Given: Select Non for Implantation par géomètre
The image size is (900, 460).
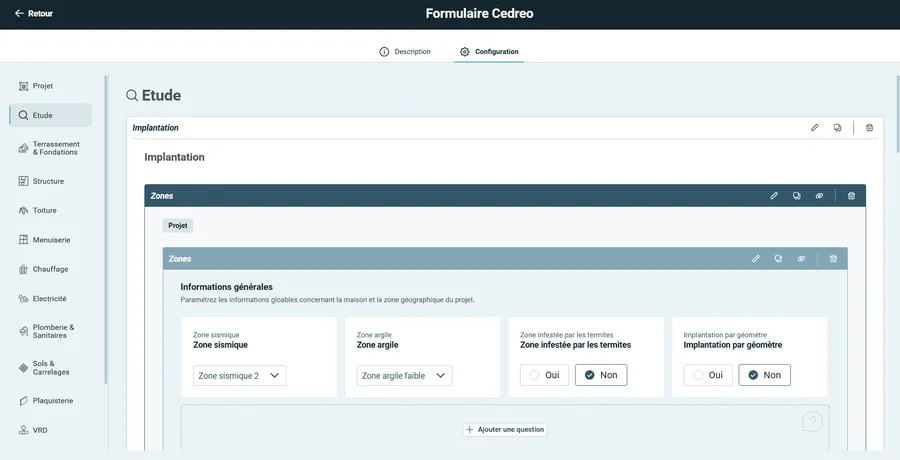Looking at the screenshot, I should coord(764,375).
